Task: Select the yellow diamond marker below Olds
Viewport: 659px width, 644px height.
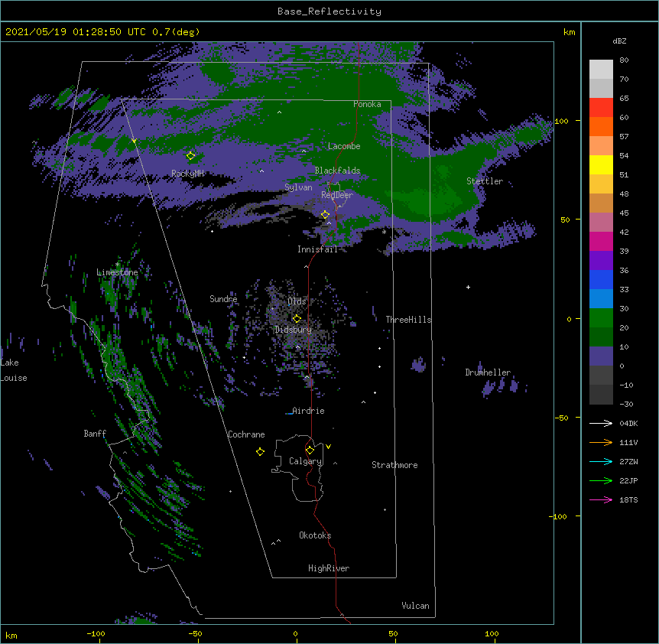Action: pyautogui.click(x=297, y=318)
